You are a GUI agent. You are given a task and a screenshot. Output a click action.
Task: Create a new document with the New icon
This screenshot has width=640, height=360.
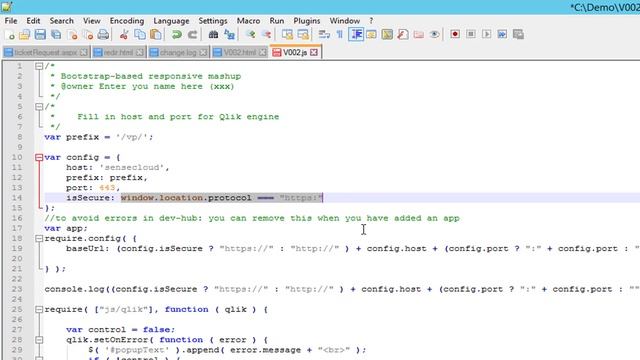click(x=10, y=35)
